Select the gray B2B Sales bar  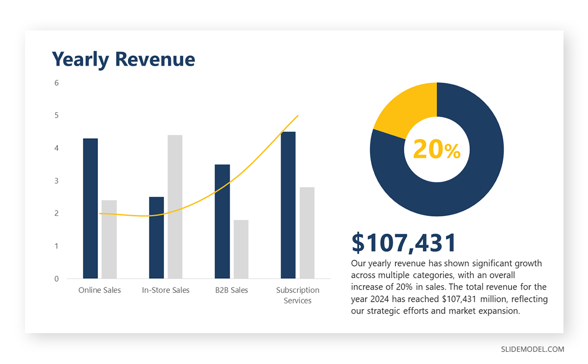pos(241,249)
